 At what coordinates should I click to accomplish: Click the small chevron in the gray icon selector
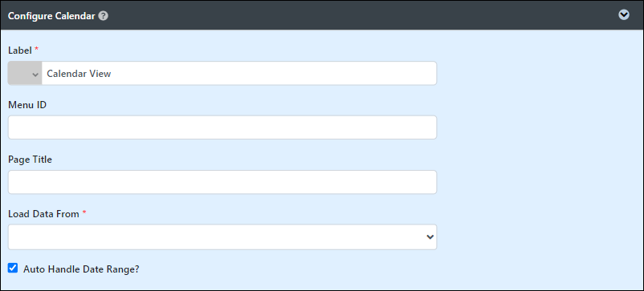click(35, 75)
